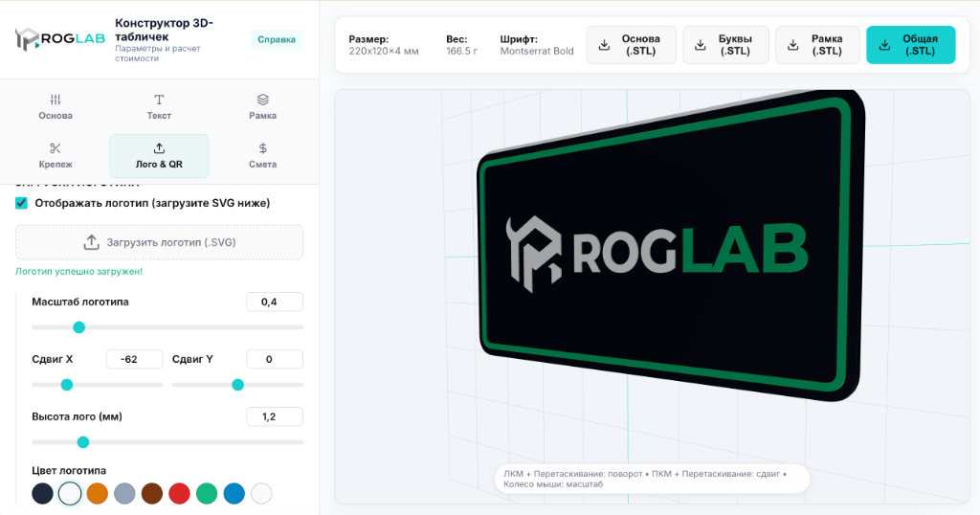Image resolution: width=980 pixels, height=515 pixels.
Task: Open the Крепеж tab
Action: click(56, 156)
